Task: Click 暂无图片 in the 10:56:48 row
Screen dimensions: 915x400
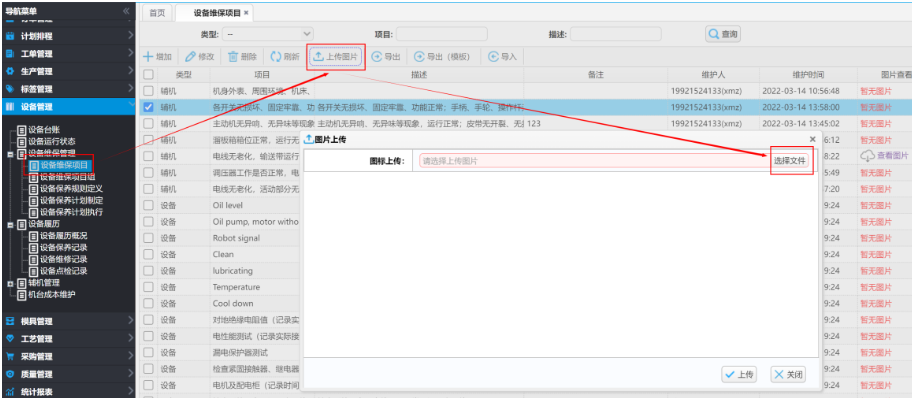Action: (x=876, y=91)
